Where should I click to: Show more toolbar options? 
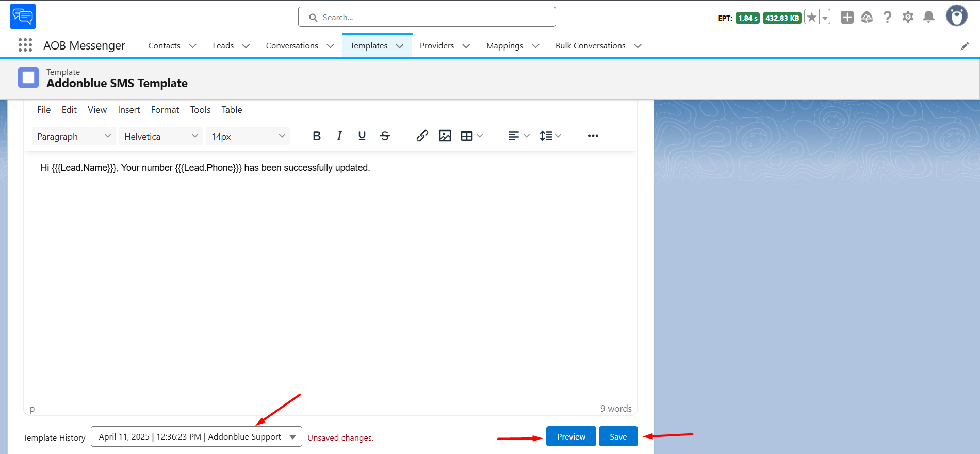[593, 136]
